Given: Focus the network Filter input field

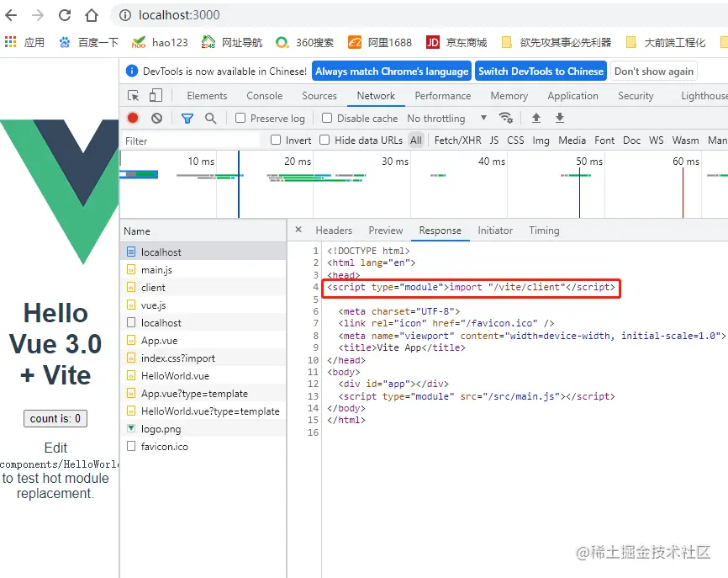Looking at the screenshot, I should [190, 141].
